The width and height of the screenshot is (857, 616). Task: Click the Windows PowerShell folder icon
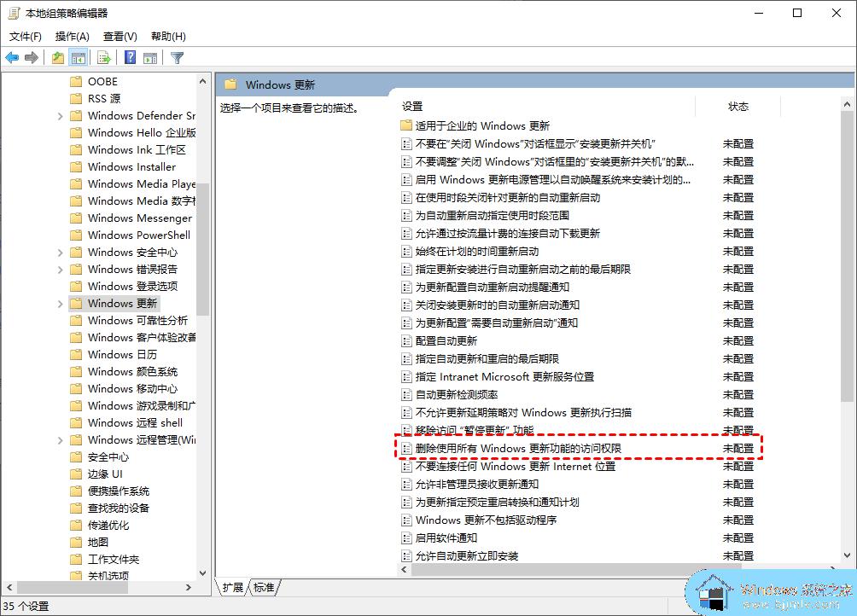tap(77, 235)
